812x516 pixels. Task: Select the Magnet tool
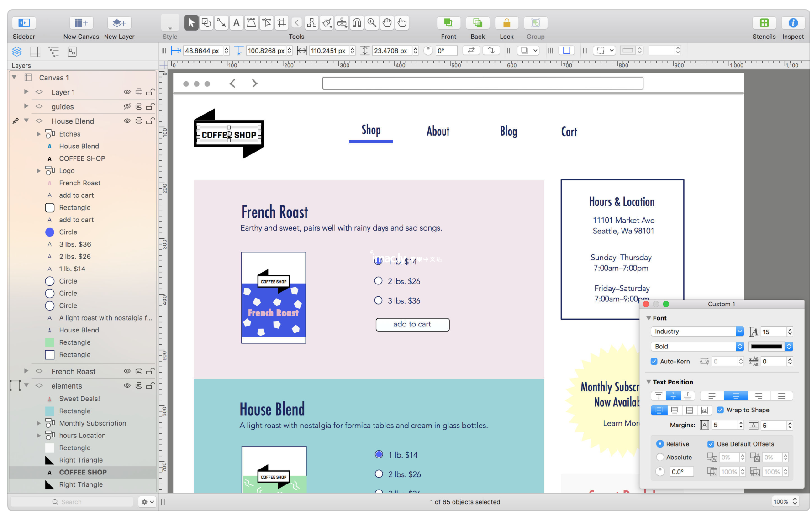[x=357, y=23]
